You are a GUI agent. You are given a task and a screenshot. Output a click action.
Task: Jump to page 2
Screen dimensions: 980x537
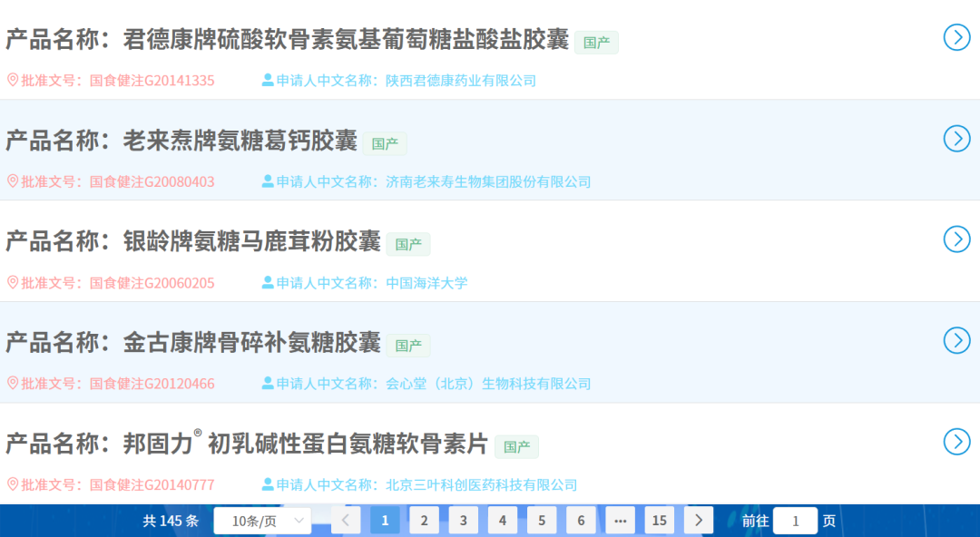pos(425,521)
